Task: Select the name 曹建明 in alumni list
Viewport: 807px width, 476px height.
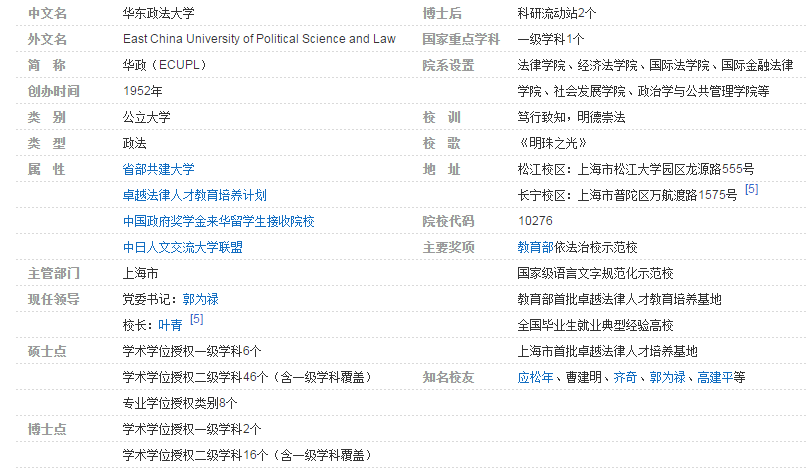Action: (x=584, y=377)
